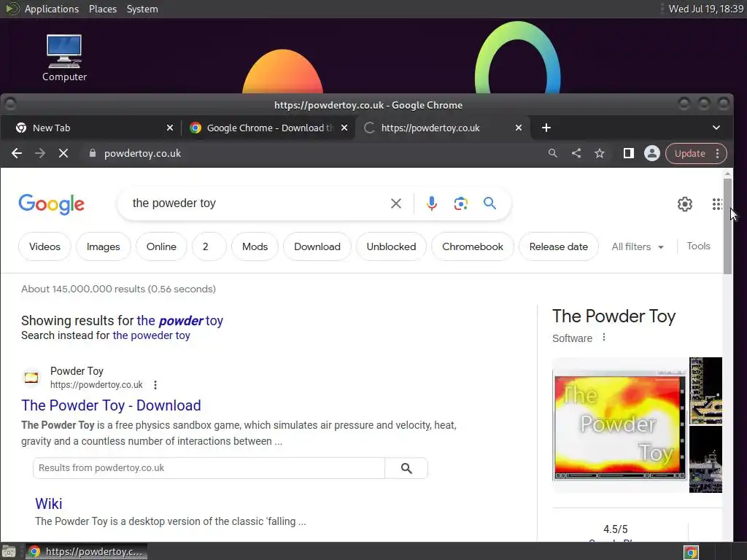This screenshot has width=747, height=560.
Task: Select the Chrome window button in bottom taskbar
Action: (86, 552)
